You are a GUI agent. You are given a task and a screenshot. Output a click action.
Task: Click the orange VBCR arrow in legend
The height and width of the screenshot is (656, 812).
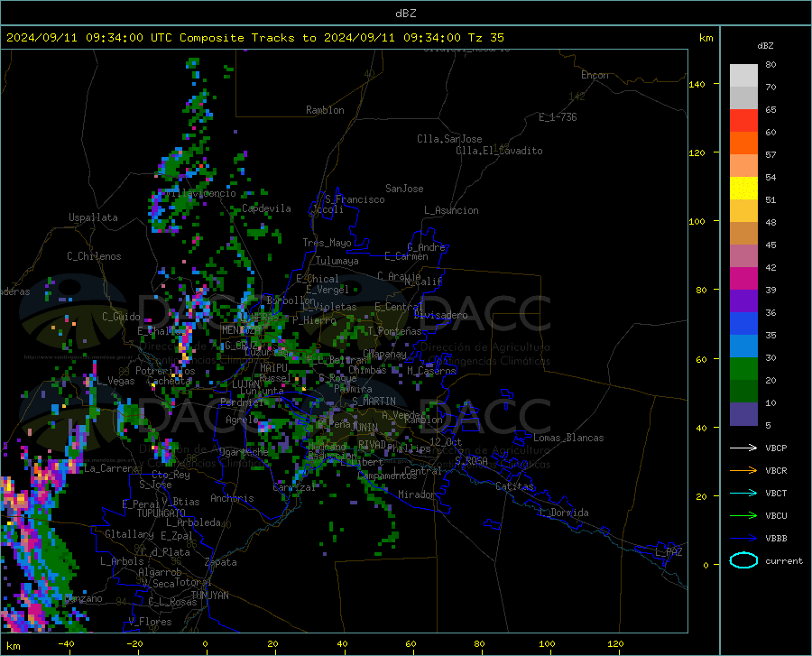[x=743, y=471]
